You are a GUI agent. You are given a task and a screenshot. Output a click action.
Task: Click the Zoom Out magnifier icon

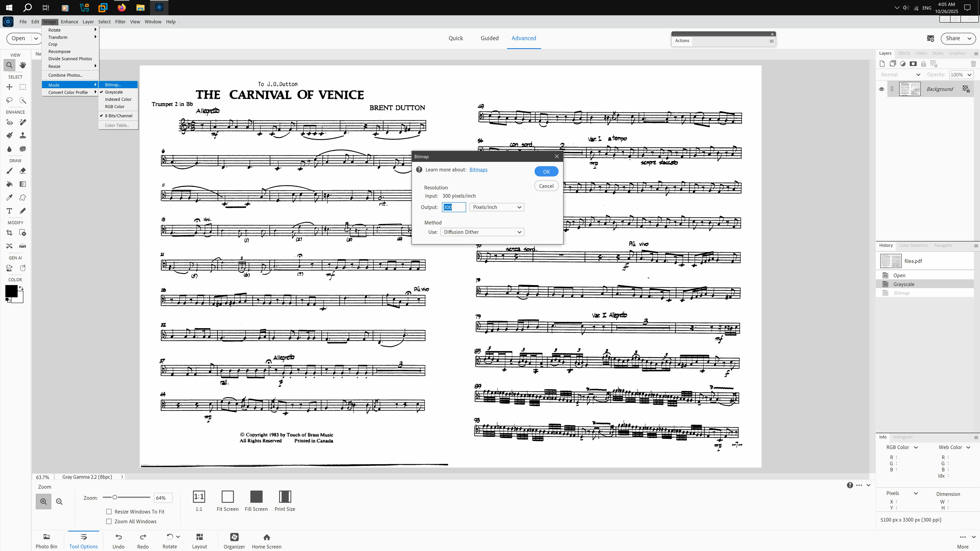click(x=59, y=502)
